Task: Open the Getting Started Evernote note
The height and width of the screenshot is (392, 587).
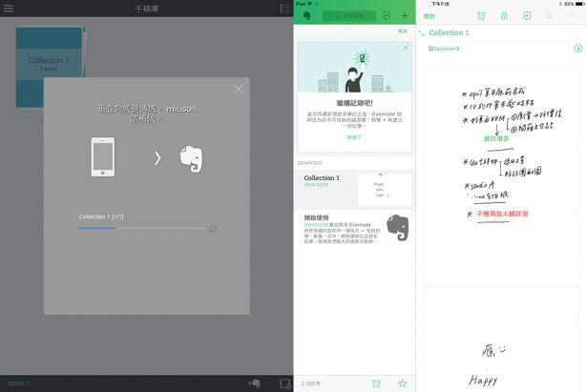Action: [354, 229]
